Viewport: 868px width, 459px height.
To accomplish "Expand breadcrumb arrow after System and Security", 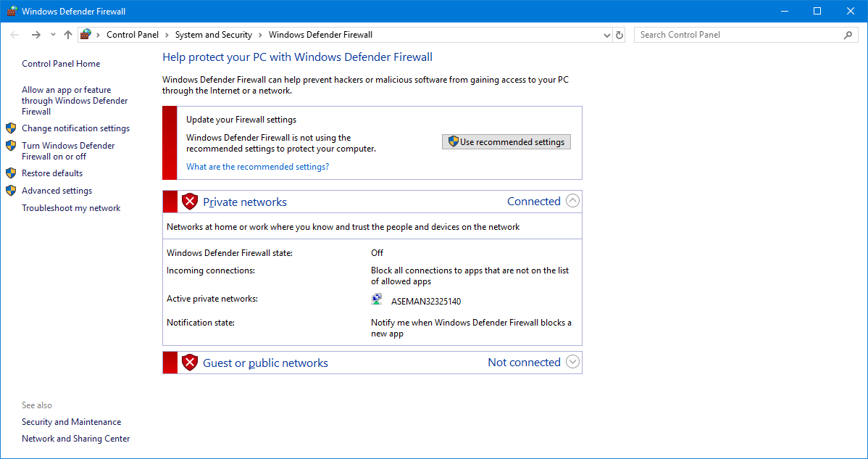I will click(x=260, y=35).
